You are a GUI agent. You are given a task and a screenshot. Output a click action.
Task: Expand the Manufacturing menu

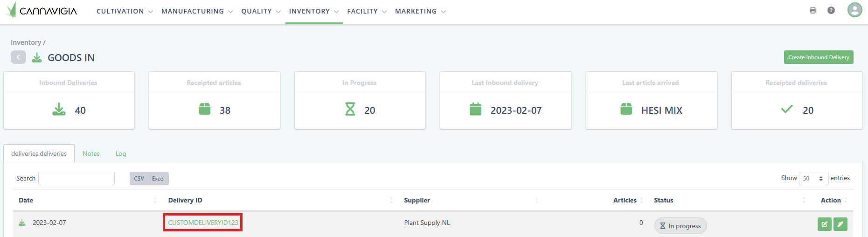[x=197, y=11]
